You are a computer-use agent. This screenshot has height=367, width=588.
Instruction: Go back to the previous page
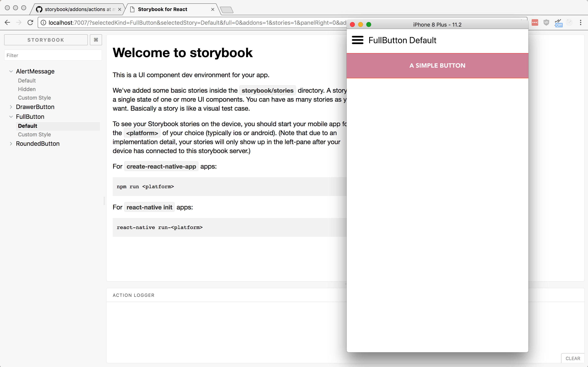coord(7,23)
